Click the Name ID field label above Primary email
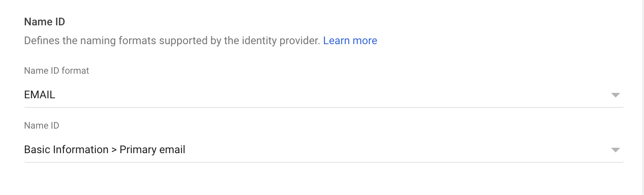Viewport: 644px width, 195px height. tap(41, 126)
